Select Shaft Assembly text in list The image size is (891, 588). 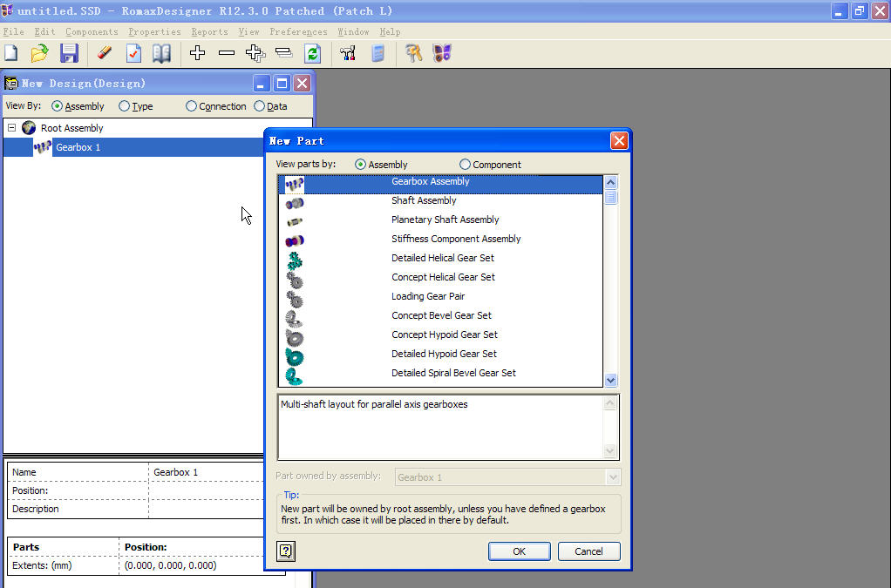[424, 200]
